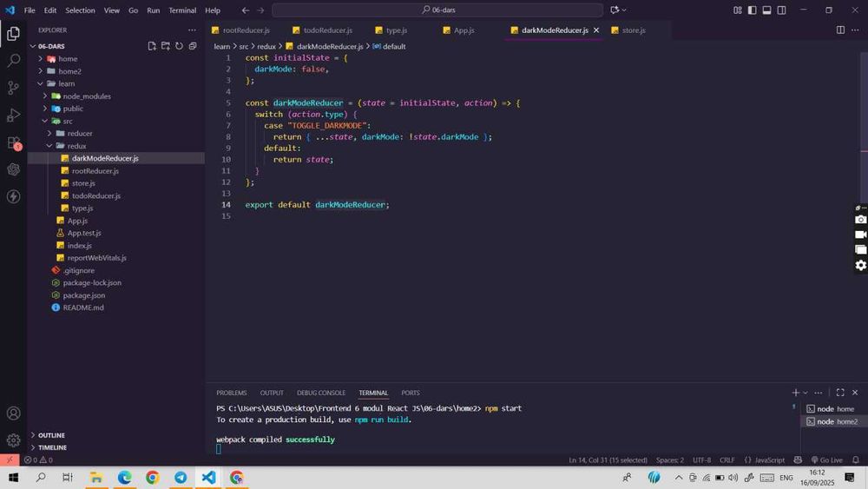
Task: Open the Selection menu
Action: click(80, 10)
